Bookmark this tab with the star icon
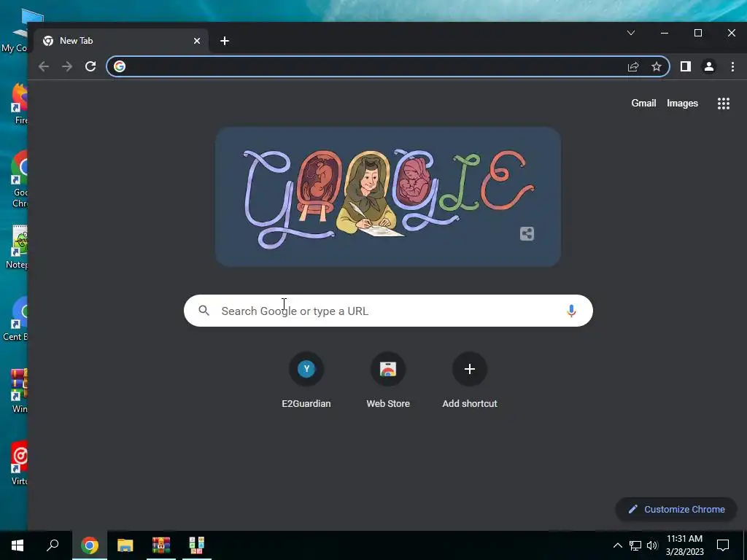The image size is (747, 560). pyautogui.click(x=657, y=66)
